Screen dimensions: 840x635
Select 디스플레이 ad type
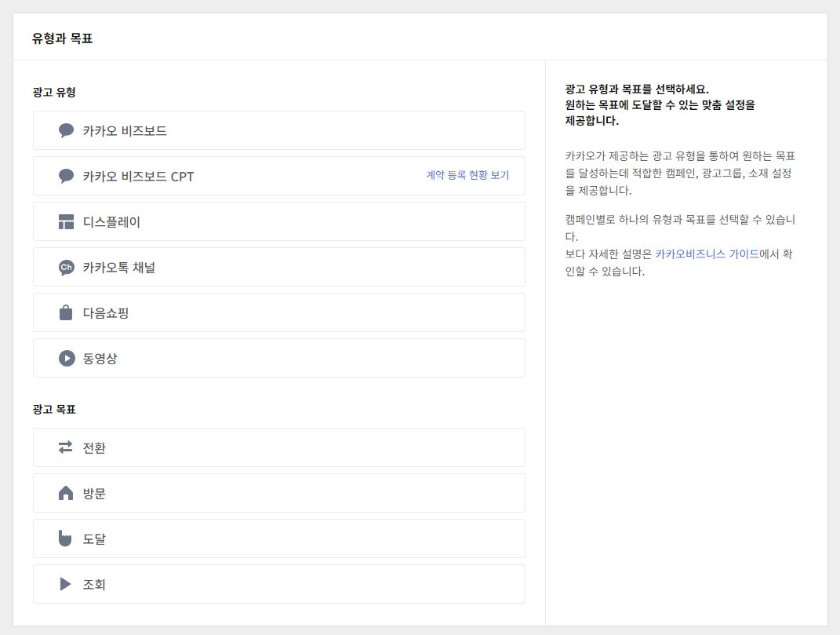click(x=278, y=221)
